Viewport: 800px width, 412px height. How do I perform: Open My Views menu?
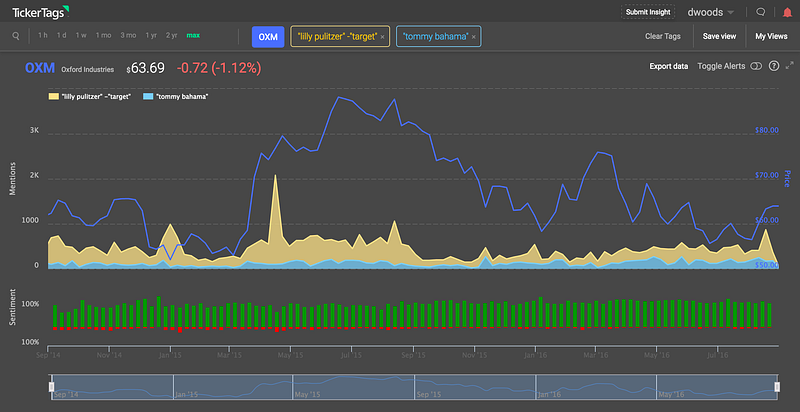pos(771,36)
